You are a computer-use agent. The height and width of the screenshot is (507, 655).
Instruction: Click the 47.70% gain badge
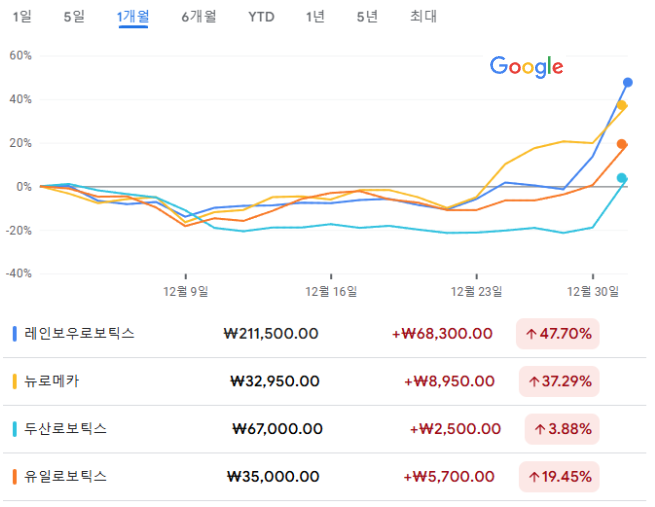coord(558,334)
